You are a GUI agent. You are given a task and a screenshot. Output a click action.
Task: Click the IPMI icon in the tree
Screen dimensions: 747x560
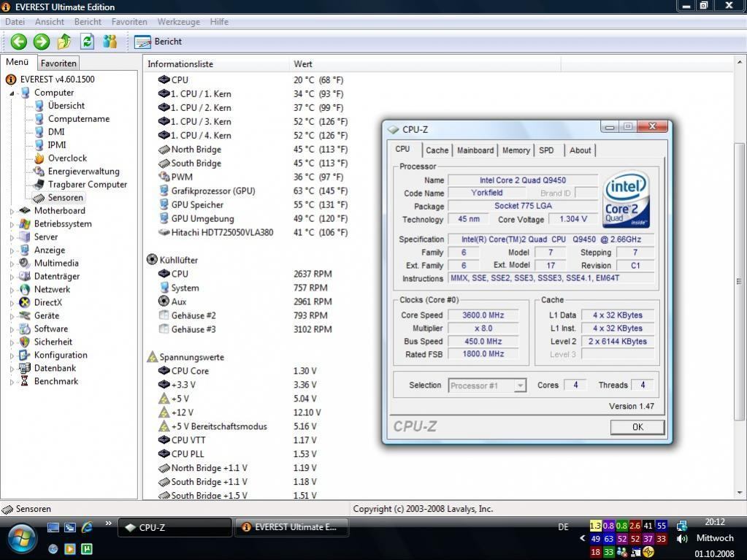[x=39, y=145]
